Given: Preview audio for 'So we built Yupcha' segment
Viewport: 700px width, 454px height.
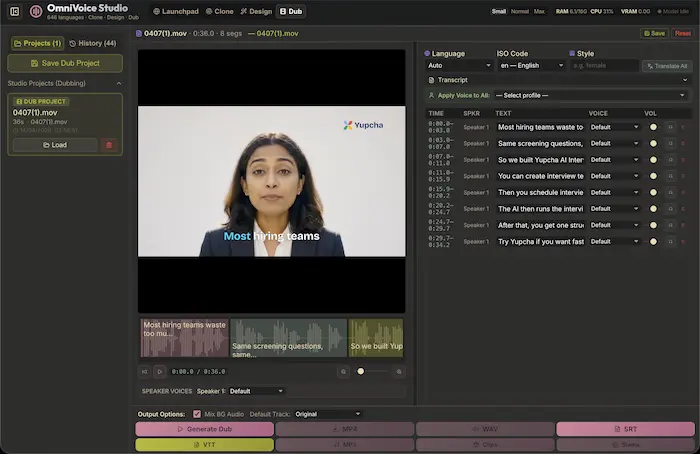Looking at the screenshot, I should pyautogui.click(x=668, y=160).
